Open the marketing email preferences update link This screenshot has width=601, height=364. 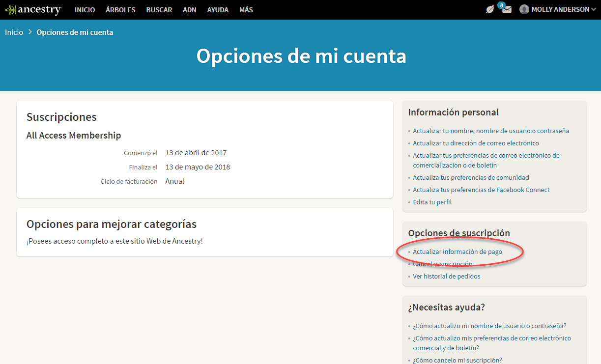486,161
